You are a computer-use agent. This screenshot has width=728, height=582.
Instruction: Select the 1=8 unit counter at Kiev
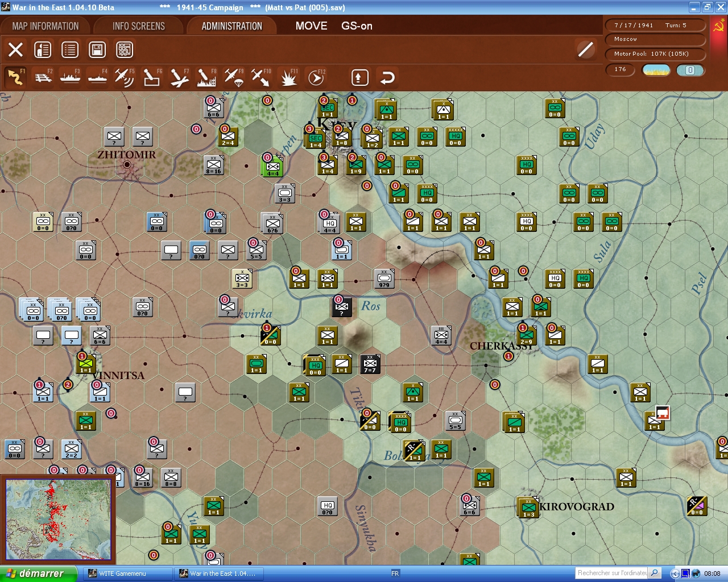point(342,136)
